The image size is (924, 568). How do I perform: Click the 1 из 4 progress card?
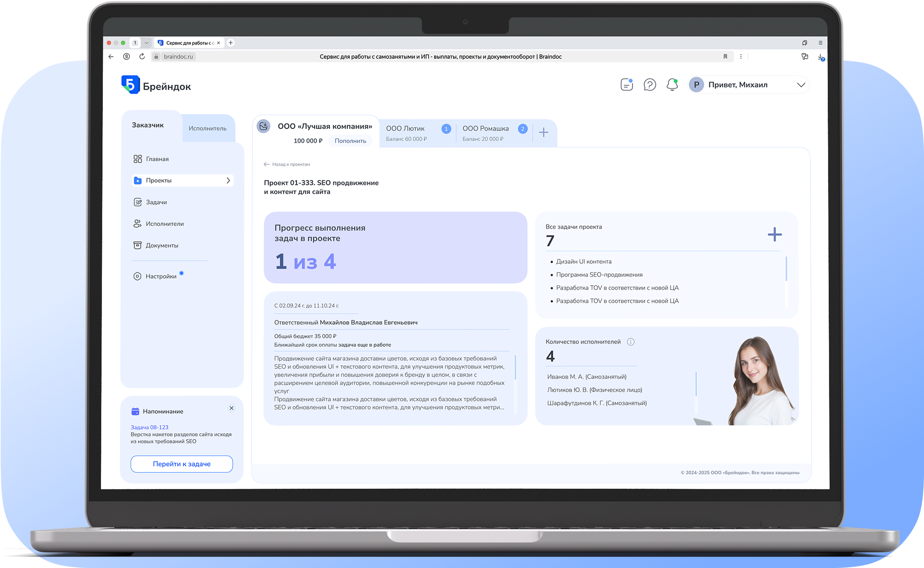[x=395, y=247]
